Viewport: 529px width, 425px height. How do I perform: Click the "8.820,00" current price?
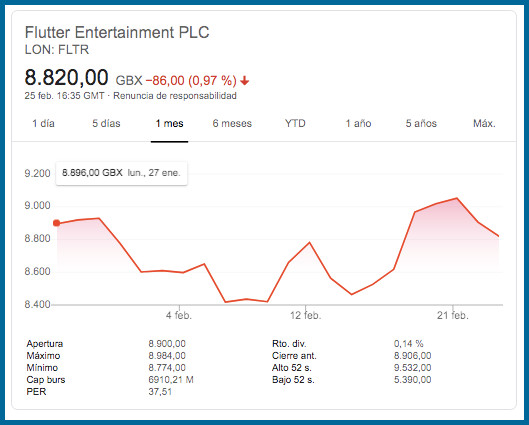coord(66,77)
